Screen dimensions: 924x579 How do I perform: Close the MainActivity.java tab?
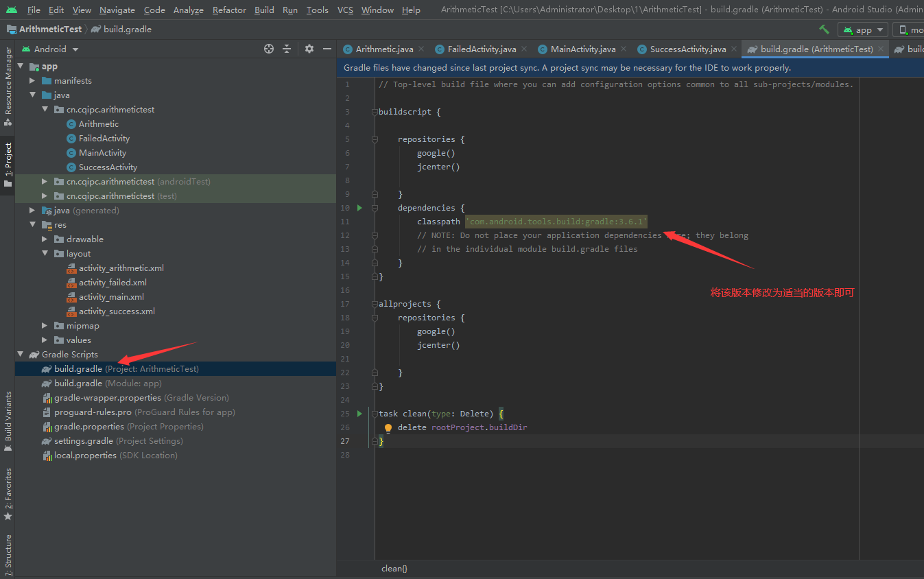click(x=624, y=49)
